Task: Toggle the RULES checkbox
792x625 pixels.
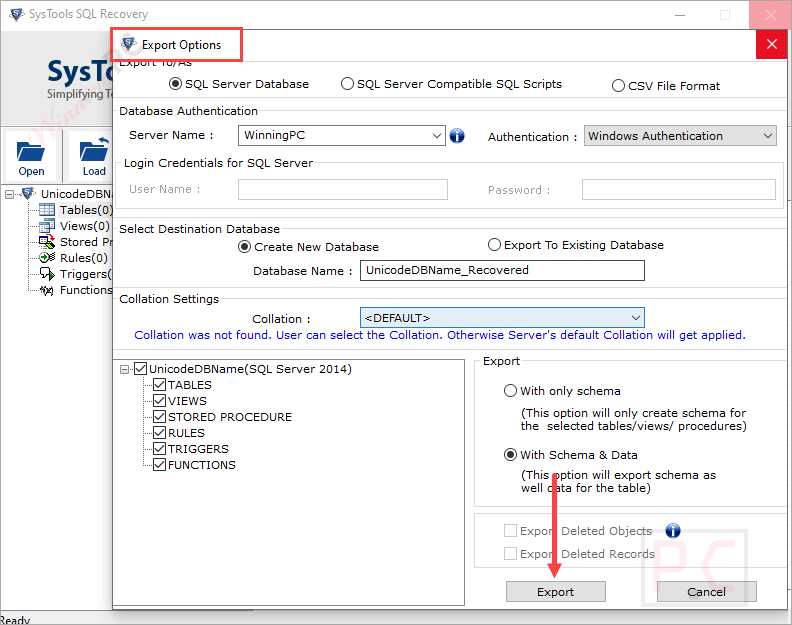Action: [x=160, y=433]
